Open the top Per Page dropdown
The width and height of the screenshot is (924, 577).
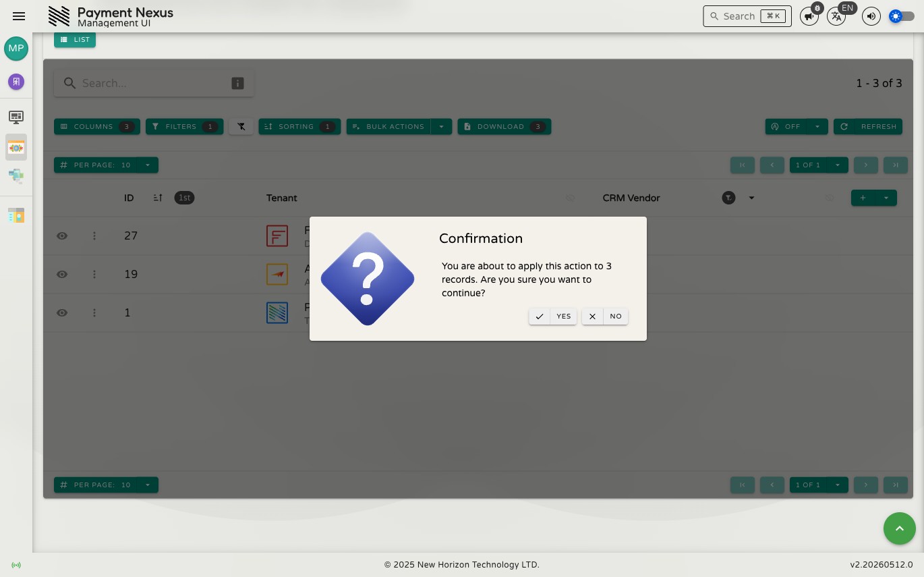(x=106, y=165)
